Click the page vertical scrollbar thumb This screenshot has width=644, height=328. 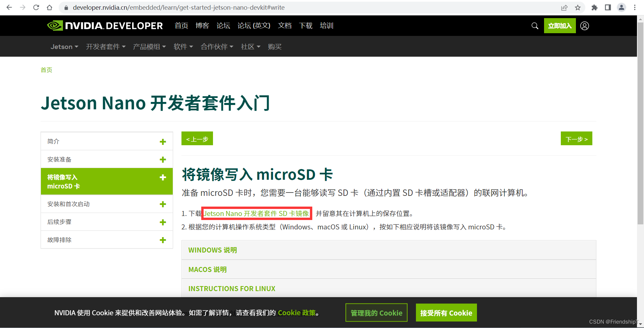640,123
